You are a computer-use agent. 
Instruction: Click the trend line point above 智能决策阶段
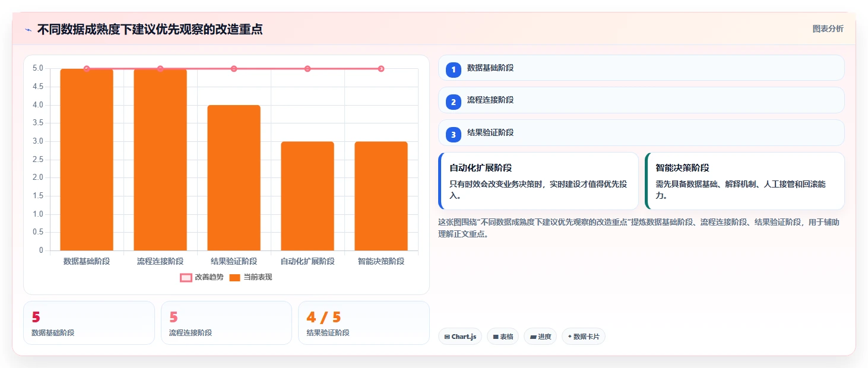381,69
